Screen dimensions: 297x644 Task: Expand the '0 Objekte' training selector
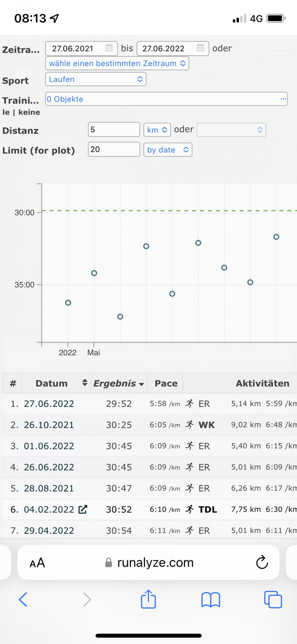[x=166, y=99]
